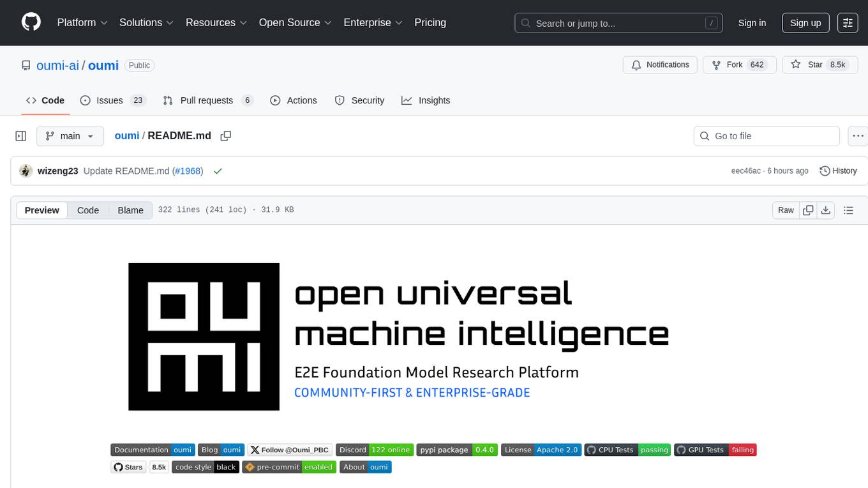868x488 pixels.
Task: Open the GPU Tests failing badge
Action: tap(715, 450)
